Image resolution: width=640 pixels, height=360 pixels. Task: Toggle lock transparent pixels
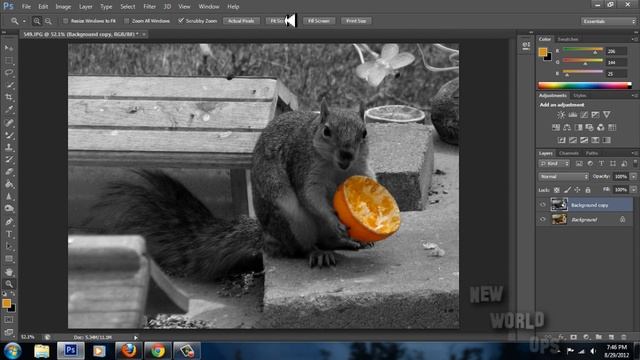[x=557, y=190]
